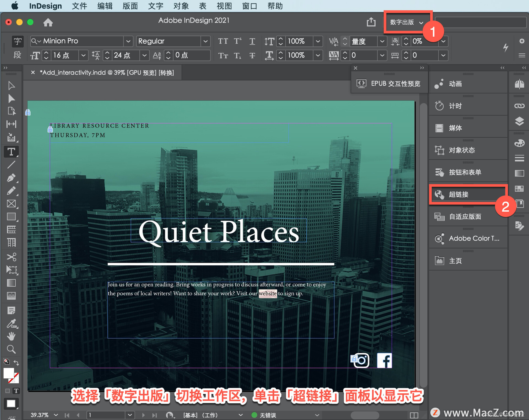Select the Scissors tool
Viewport: 529px width, 420px height.
11,257
